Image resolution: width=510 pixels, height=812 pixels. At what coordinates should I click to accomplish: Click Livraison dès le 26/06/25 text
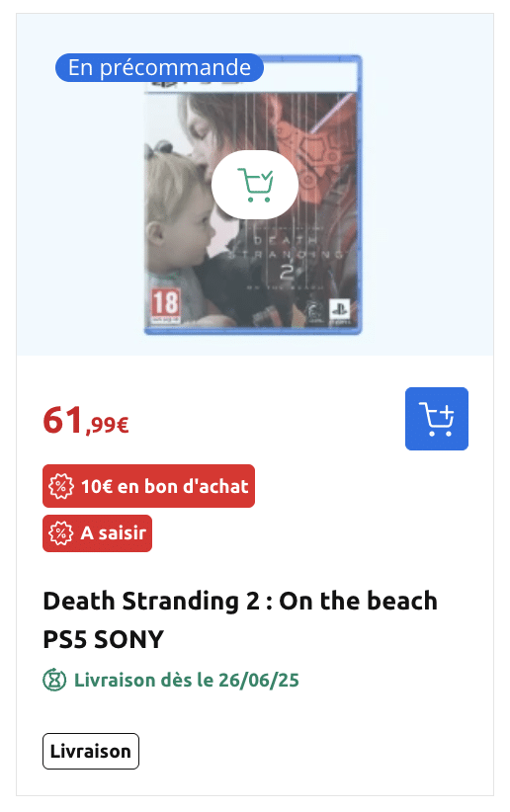(187, 680)
